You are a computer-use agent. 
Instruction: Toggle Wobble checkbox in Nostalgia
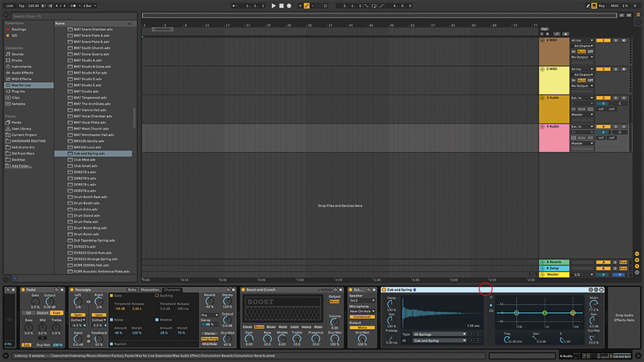point(157,320)
